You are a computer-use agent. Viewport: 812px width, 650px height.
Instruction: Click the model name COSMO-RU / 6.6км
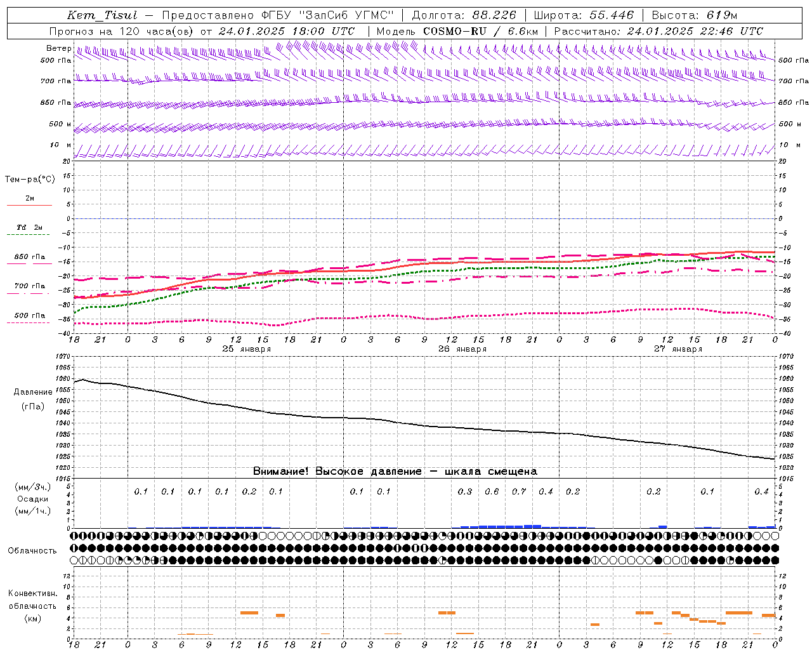[481, 31]
